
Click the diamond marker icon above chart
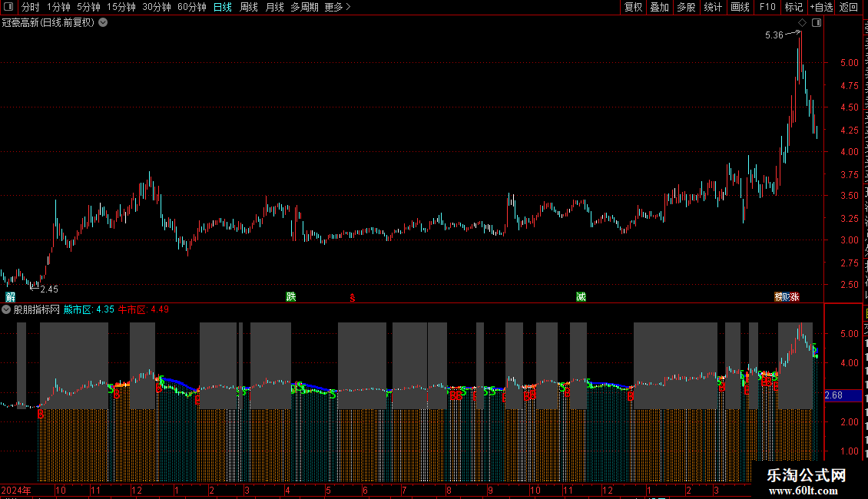coord(802,23)
